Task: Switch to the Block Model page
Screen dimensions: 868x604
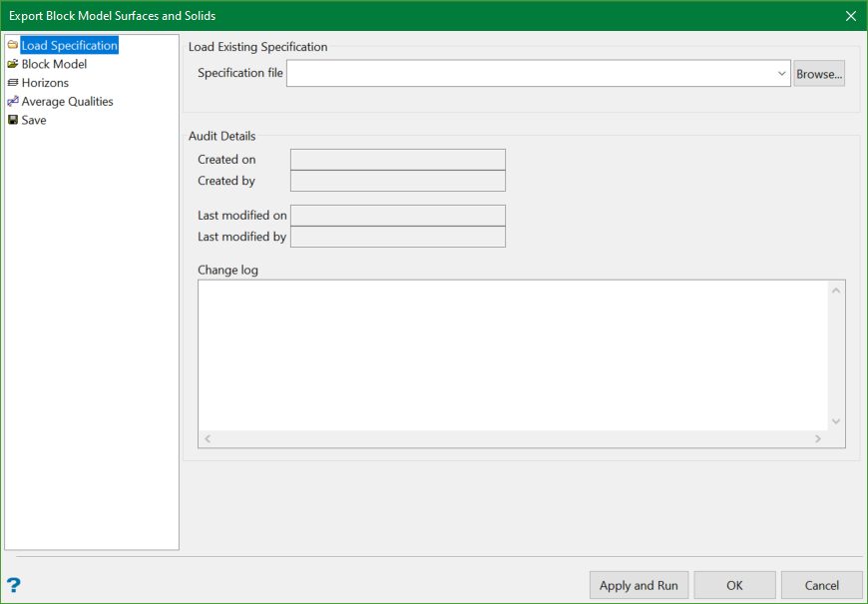Action: point(54,63)
